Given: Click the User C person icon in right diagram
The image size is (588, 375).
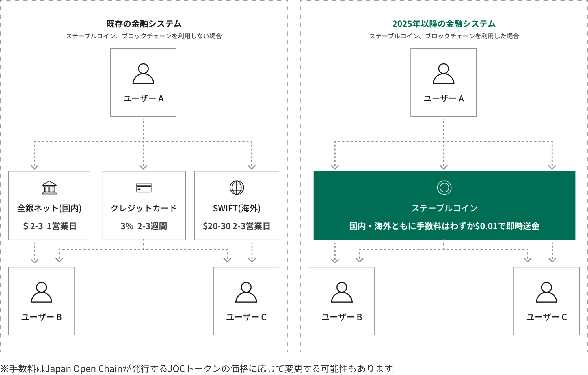Looking at the screenshot, I should coord(546,292).
